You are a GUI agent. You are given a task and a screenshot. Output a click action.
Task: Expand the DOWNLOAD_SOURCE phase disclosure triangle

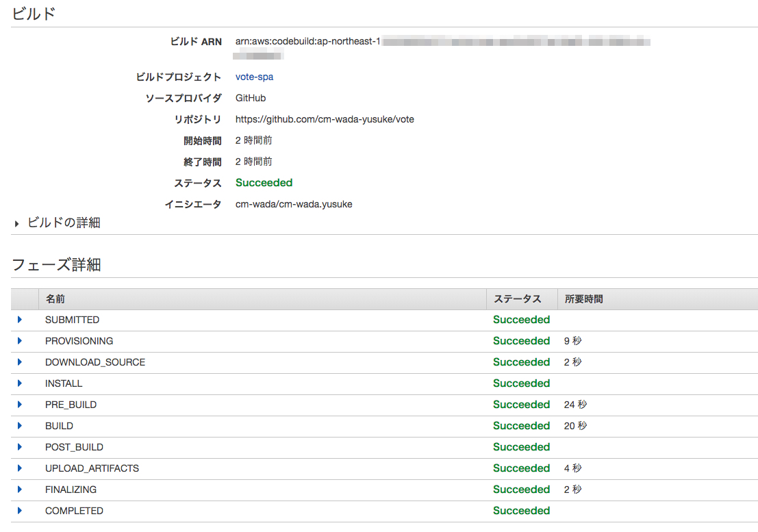tap(19, 362)
